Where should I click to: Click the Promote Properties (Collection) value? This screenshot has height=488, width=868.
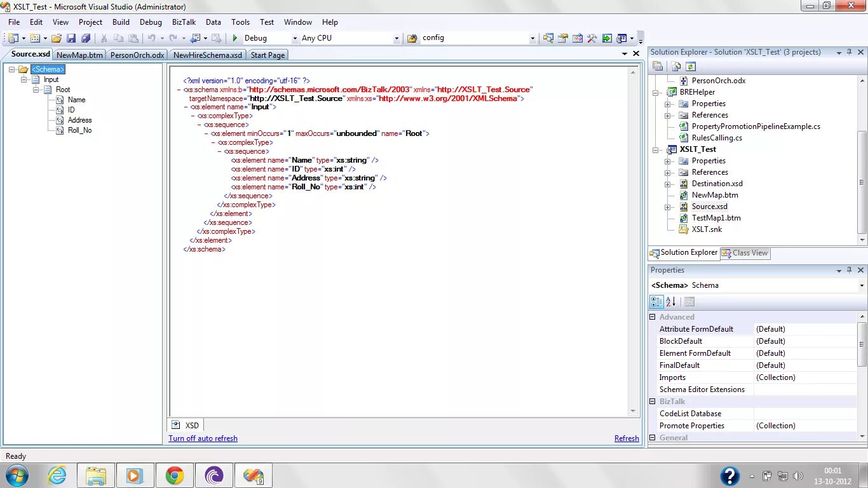click(804, 426)
